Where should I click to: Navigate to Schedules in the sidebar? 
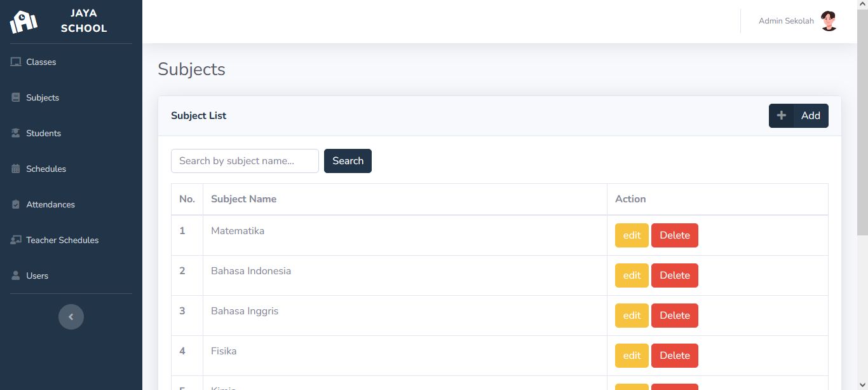click(71, 169)
